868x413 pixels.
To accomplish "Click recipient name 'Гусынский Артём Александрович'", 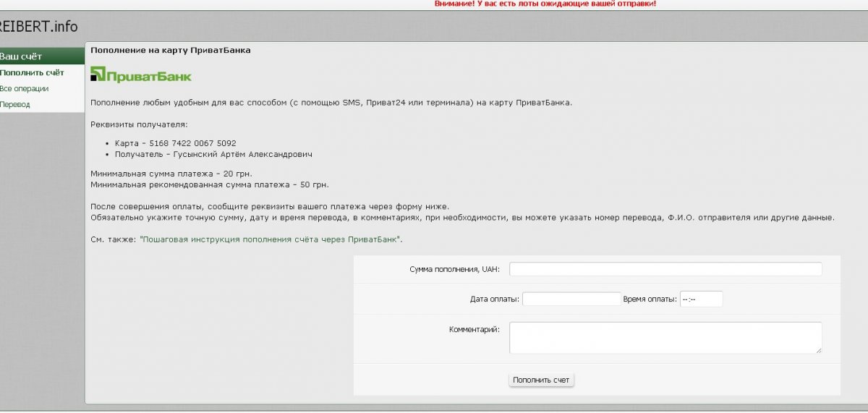I will (x=242, y=154).
